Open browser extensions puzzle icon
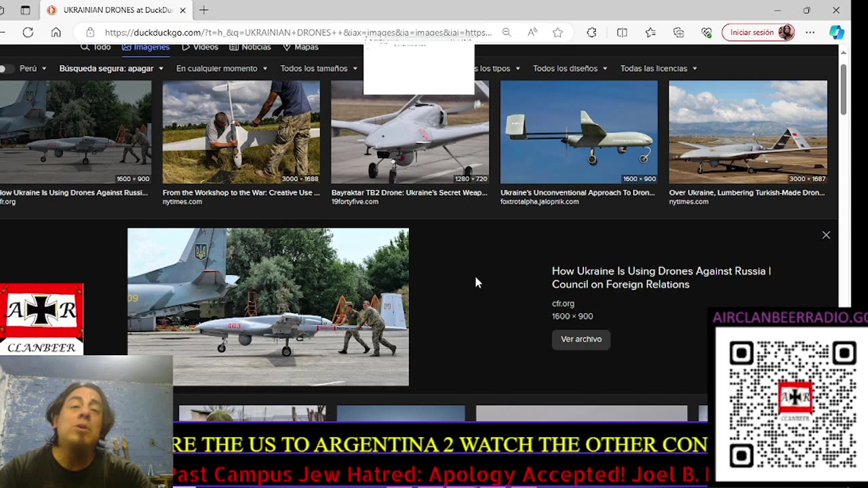 pyautogui.click(x=591, y=33)
